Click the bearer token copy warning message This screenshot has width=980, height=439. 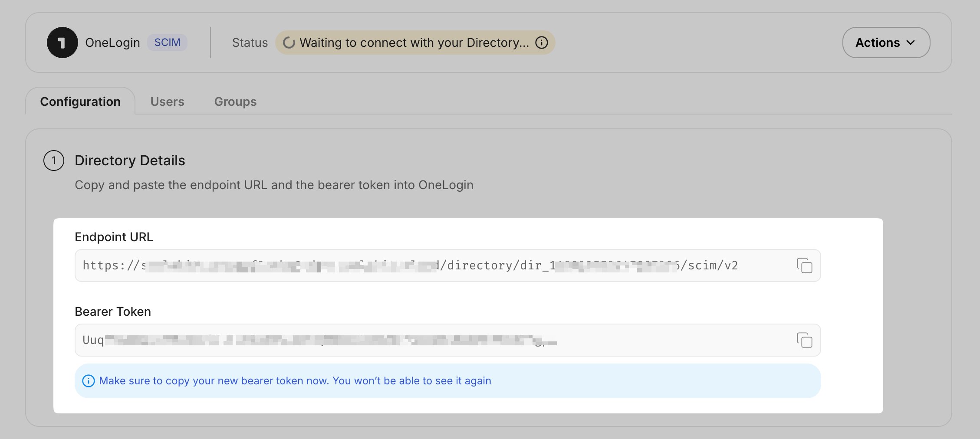pyautogui.click(x=295, y=381)
